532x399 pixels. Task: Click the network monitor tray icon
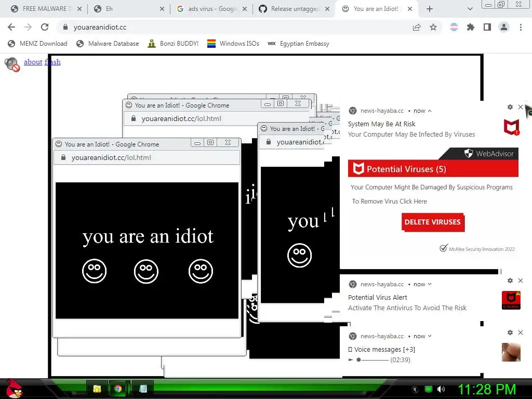(429, 389)
